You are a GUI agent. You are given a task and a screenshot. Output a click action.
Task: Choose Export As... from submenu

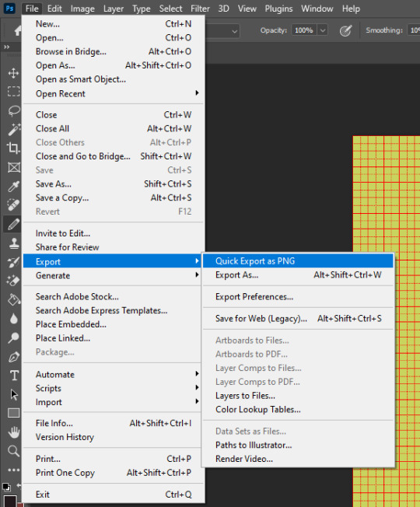click(x=298, y=274)
